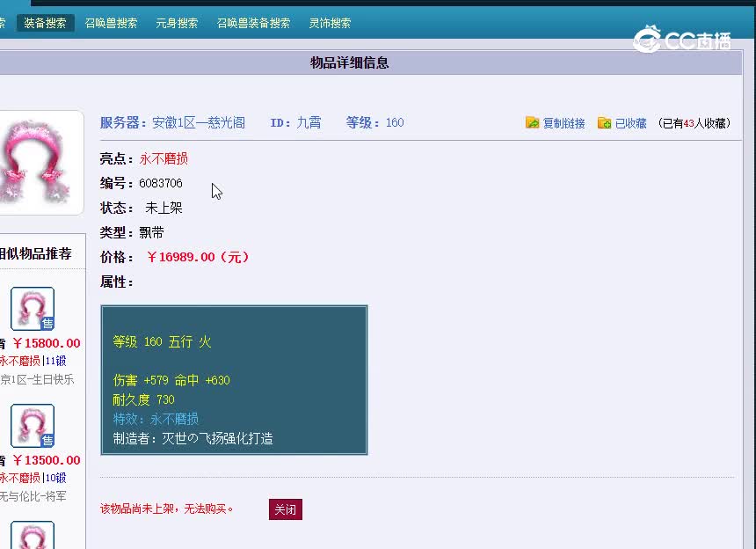Click the 已有43人收藏 count text
This screenshot has width=756, height=549.
[x=694, y=123]
